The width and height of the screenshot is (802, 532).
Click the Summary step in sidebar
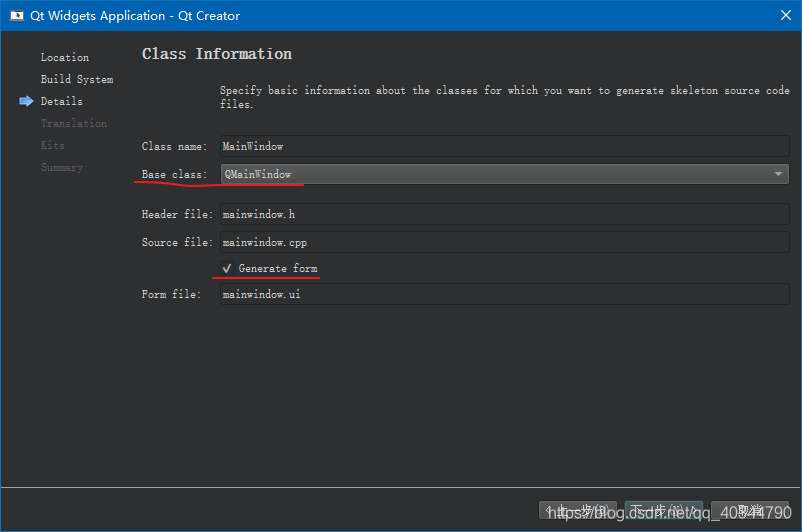[62, 167]
